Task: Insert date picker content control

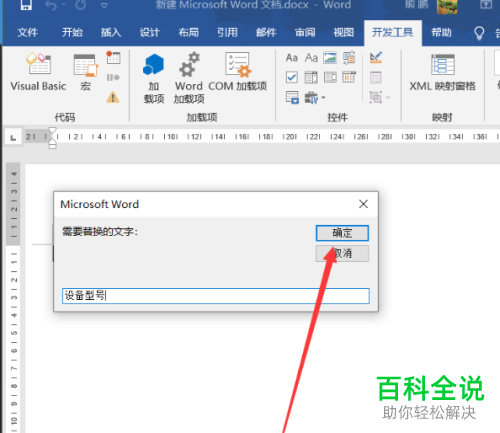Action: (349, 78)
